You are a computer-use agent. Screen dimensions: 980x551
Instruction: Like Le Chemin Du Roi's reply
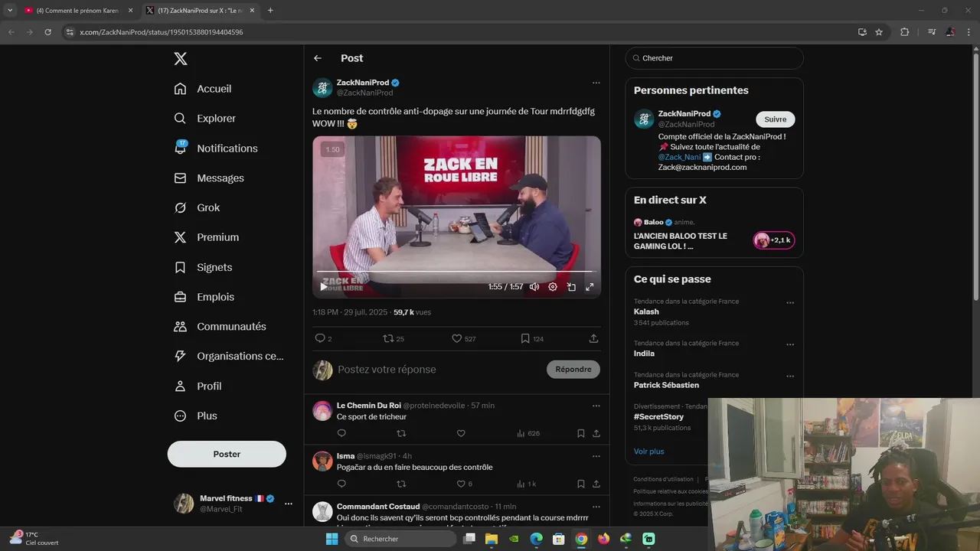461,433
